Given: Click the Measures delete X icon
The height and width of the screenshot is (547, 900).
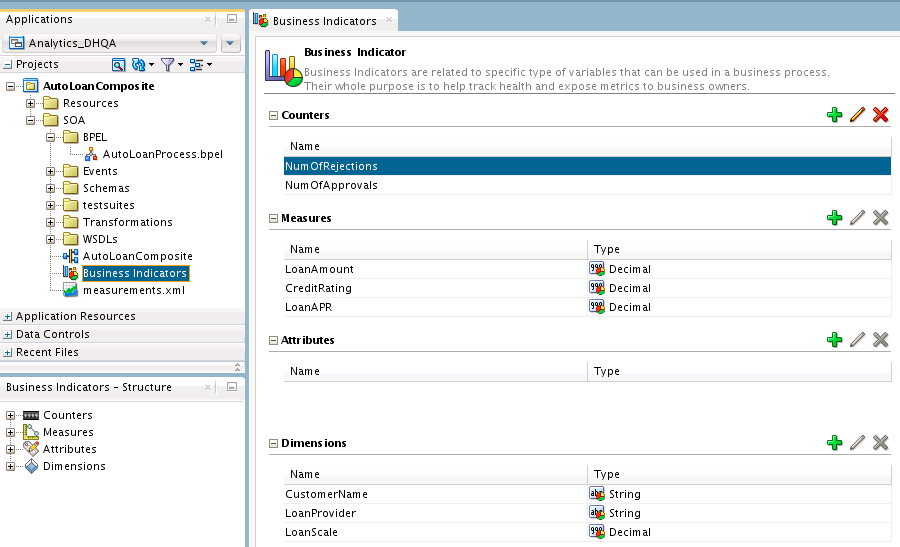Looking at the screenshot, I should tap(880, 218).
